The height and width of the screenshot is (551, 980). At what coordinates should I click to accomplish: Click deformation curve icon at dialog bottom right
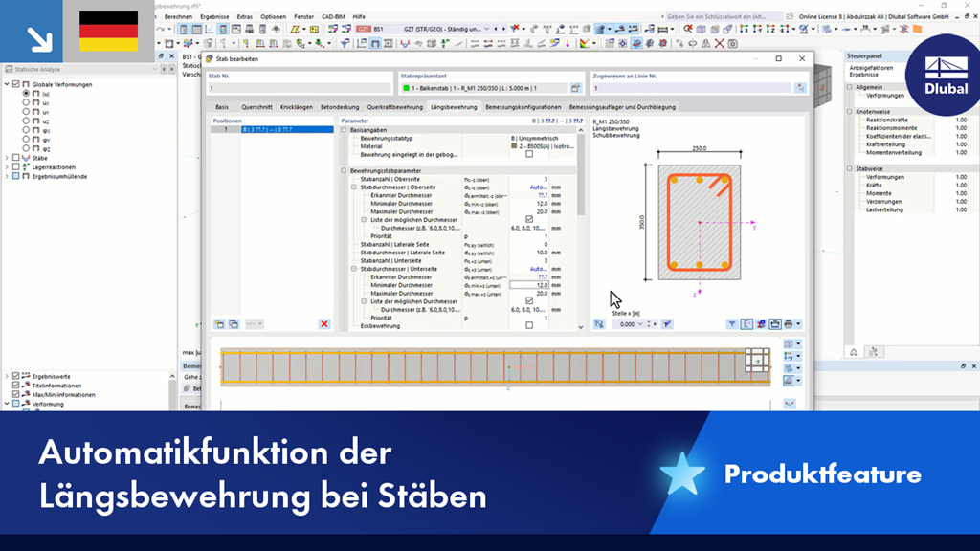click(x=790, y=404)
